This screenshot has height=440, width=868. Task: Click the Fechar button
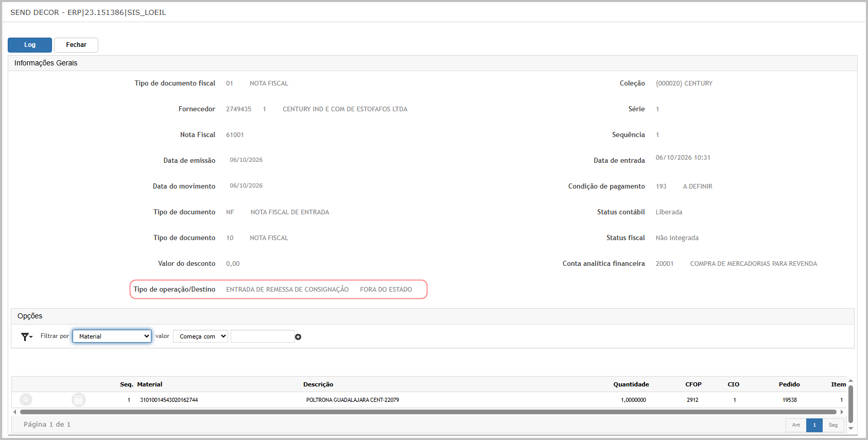(76, 45)
